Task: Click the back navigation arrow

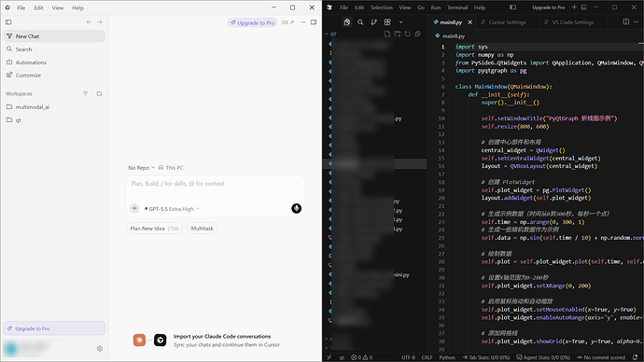Action: click(89, 22)
